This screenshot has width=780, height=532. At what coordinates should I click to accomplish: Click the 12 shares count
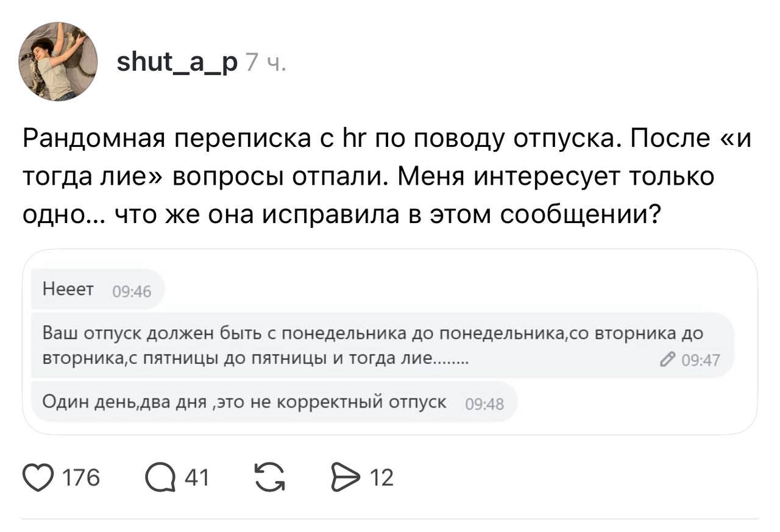381,477
